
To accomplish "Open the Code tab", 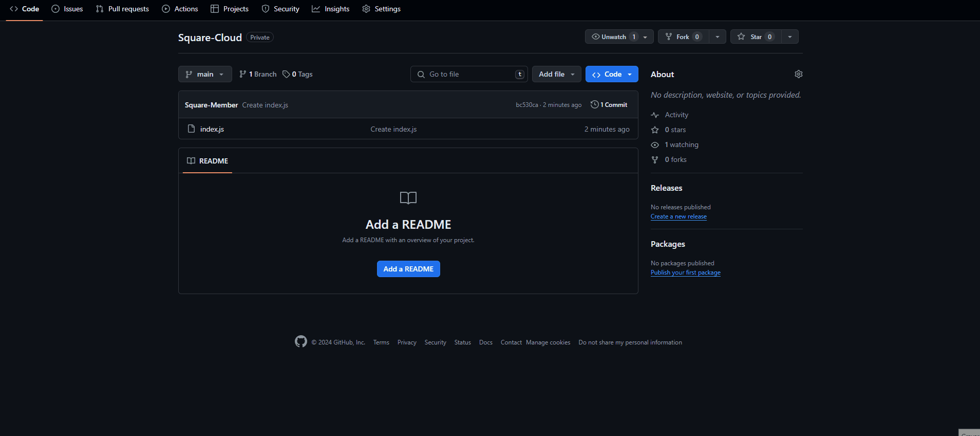I will (24, 9).
